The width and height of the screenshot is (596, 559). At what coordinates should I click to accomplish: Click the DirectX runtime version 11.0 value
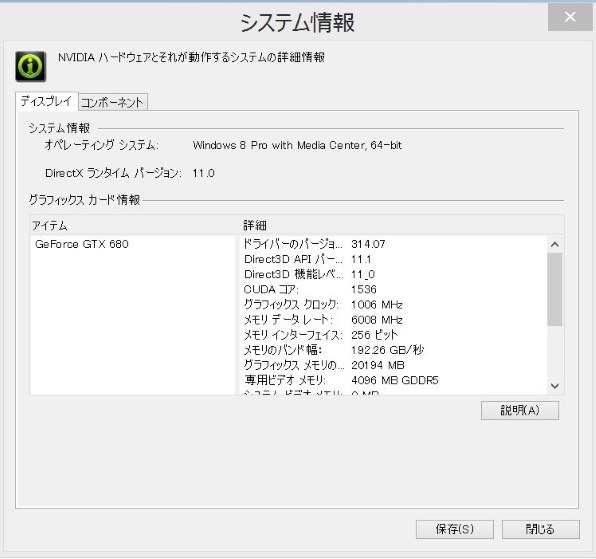(203, 173)
